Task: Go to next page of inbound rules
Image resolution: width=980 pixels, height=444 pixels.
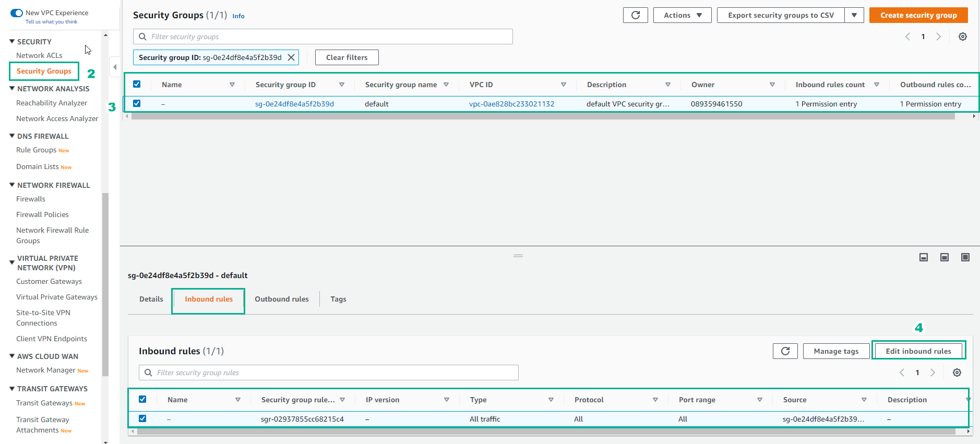Action: tap(933, 373)
